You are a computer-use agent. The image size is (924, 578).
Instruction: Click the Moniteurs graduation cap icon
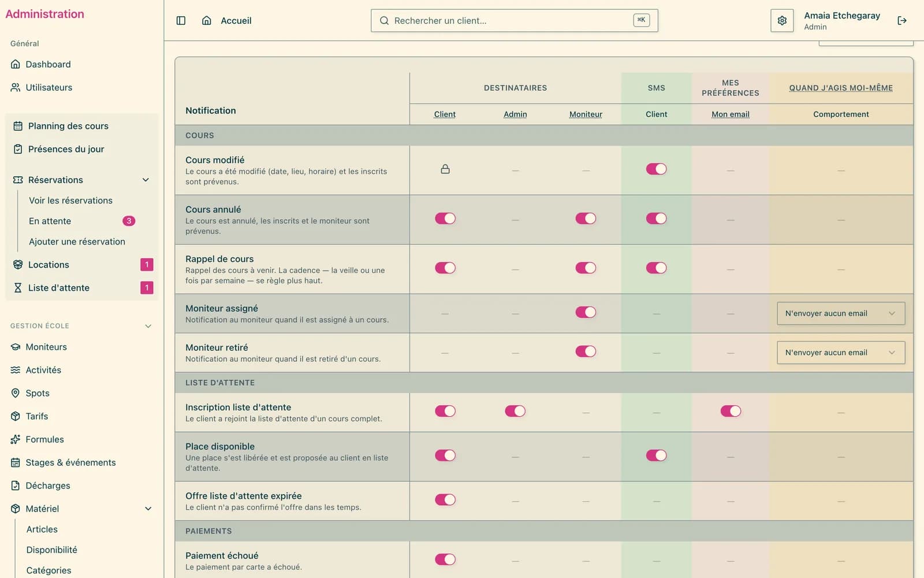[x=16, y=347]
